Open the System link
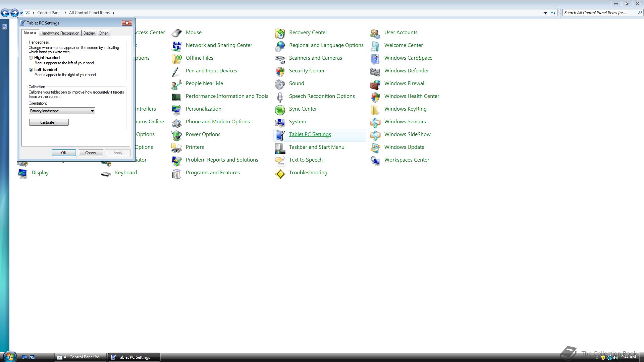The width and height of the screenshot is (644, 362). point(298,122)
